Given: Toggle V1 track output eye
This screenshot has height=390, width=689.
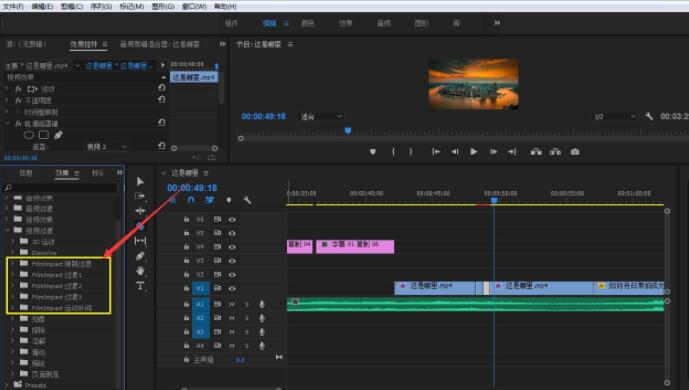Looking at the screenshot, I should click(232, 288).
